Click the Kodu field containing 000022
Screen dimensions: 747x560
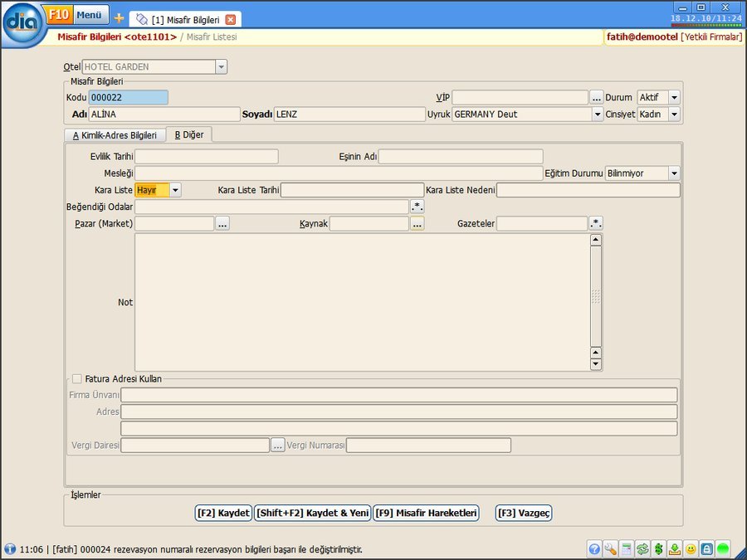point(128,98)
